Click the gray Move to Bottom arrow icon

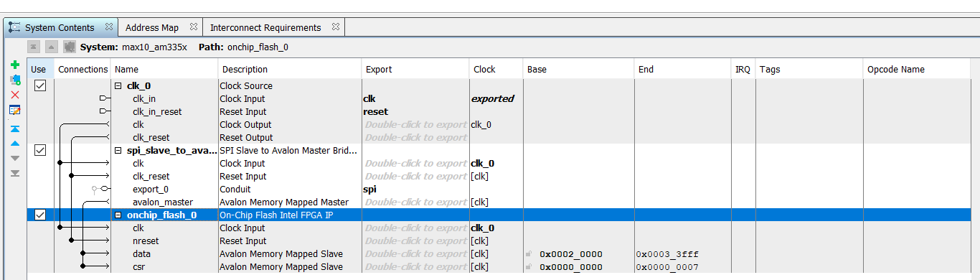click(x=15, y=173)
